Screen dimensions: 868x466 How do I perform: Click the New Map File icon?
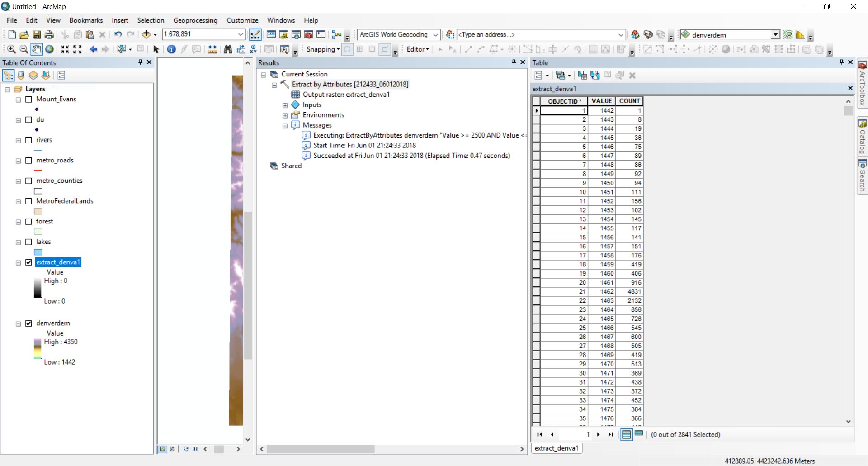tap(12, 34)
